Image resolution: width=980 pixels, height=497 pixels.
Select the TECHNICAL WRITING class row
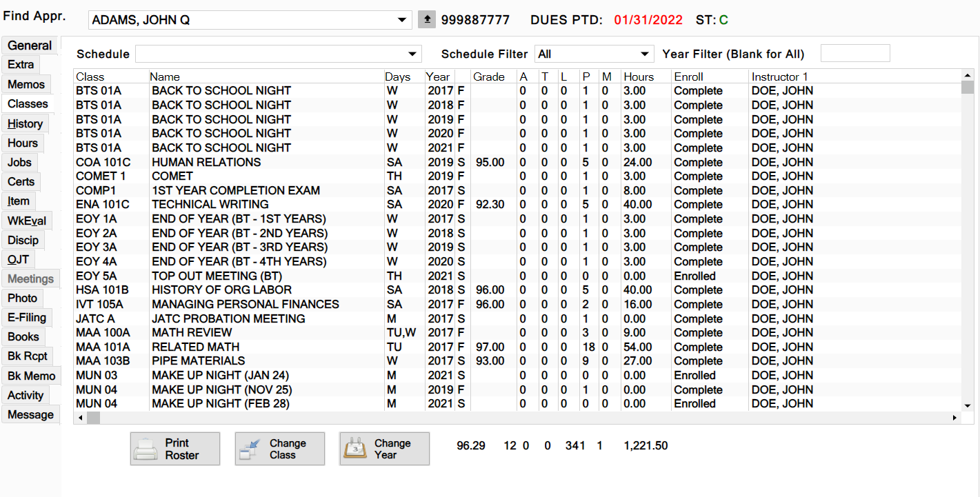[210, 205]
